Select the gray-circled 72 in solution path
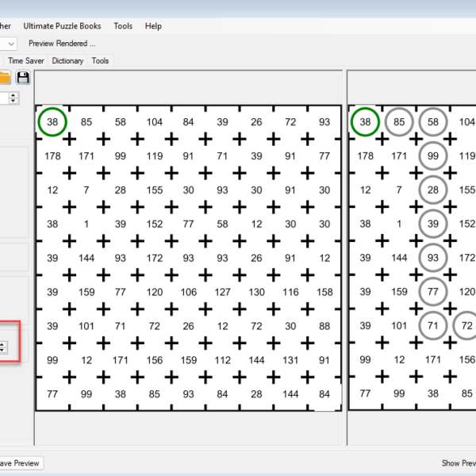 click(x=466, y=325)
